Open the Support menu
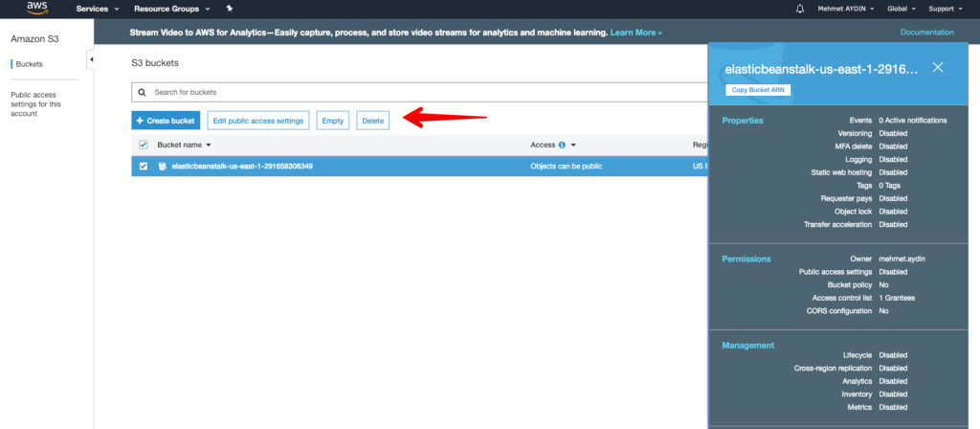Screen dimensions: 980x429 (945, 9)
